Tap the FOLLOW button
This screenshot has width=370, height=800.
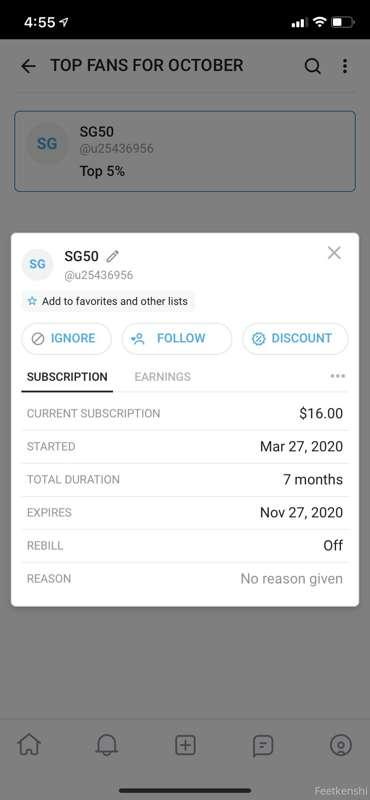click(177, 338)
